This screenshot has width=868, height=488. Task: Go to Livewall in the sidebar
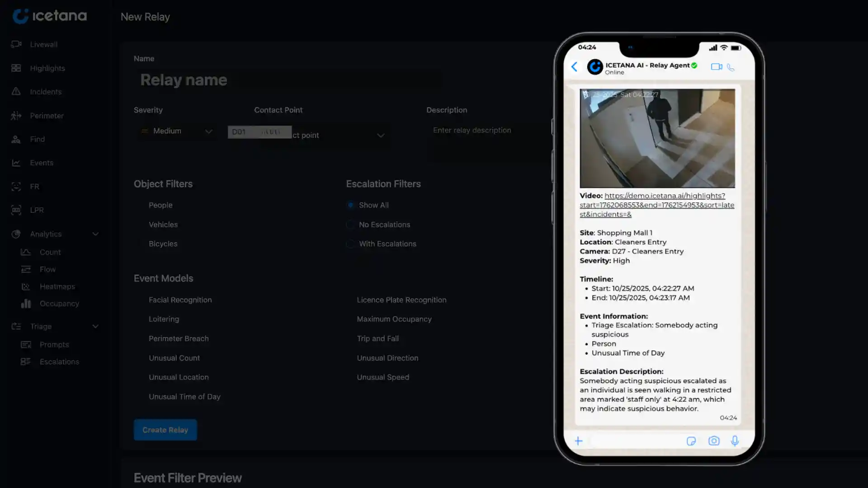[x=43, y=44]
